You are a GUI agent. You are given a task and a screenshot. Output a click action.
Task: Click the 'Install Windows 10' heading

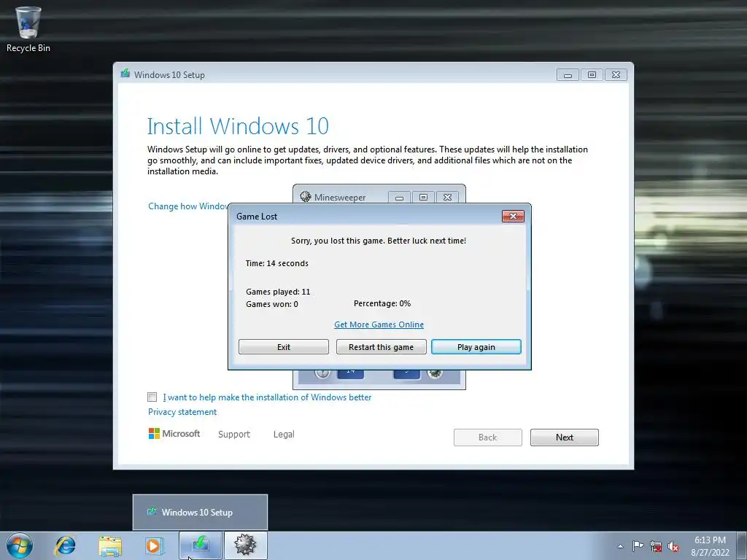click(238, 126)
